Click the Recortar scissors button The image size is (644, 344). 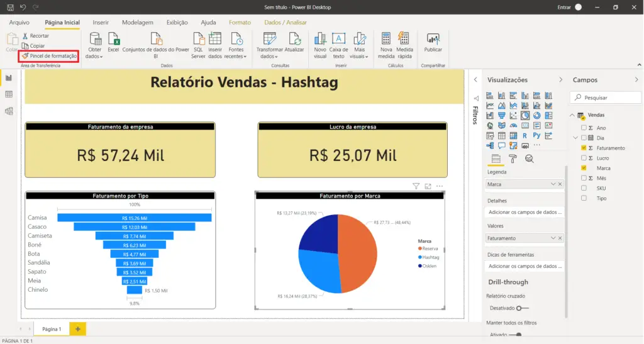coord(35,36)
